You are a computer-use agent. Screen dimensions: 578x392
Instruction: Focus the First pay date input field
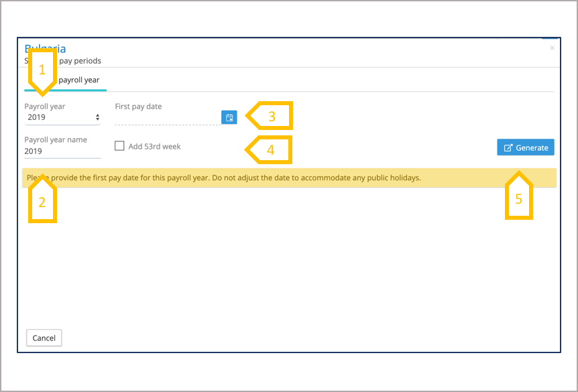coord(167,118)
